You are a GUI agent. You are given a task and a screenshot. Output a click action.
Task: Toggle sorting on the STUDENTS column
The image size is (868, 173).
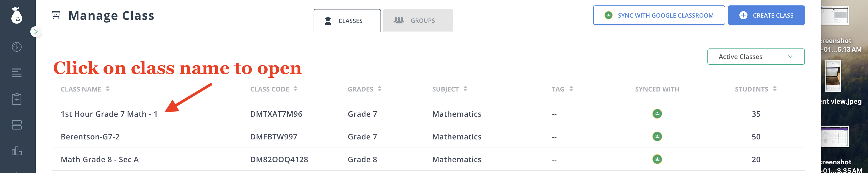[774, 89]
